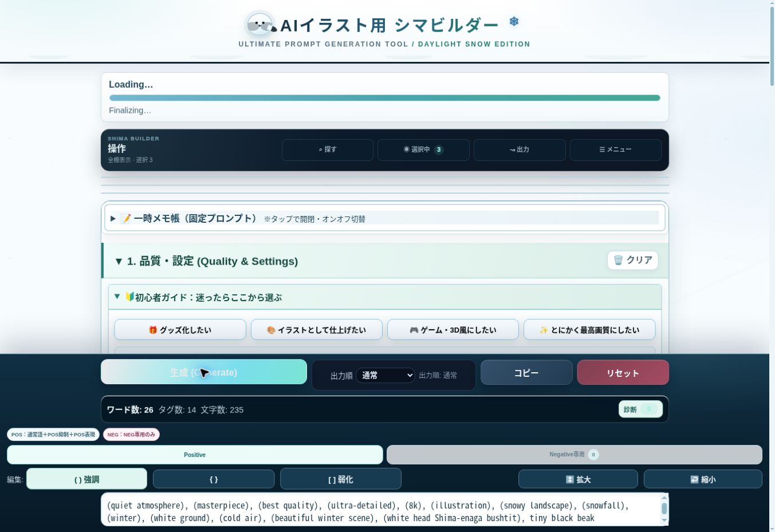The image size is (775, 532).
Task: Choose the イラストとして仕上げたい preset
Action: (317, 330)
